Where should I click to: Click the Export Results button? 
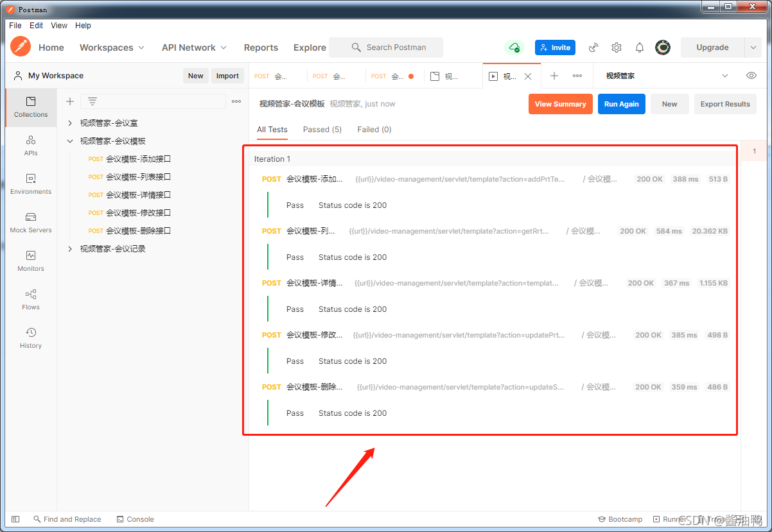point(725,104)
